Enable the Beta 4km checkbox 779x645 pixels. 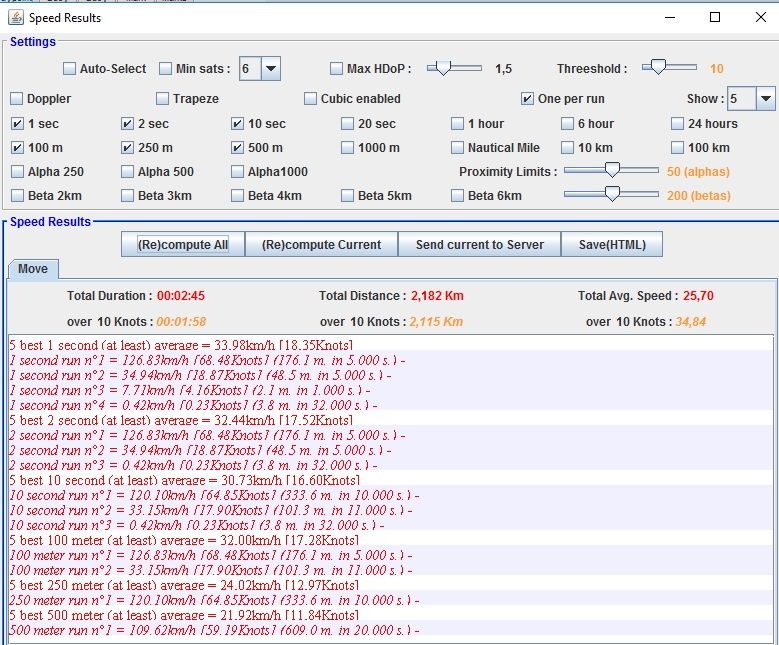(237, 195)
